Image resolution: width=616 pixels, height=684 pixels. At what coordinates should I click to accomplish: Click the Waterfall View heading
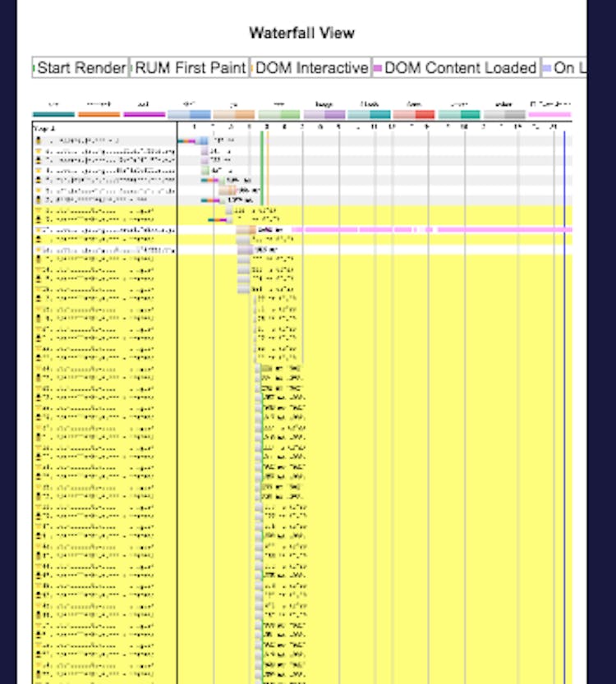click(x=302, y=34)
